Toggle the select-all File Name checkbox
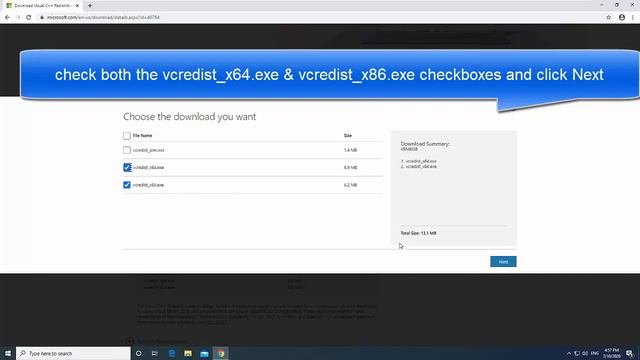The image size is (640, 360). coord(127,136)
